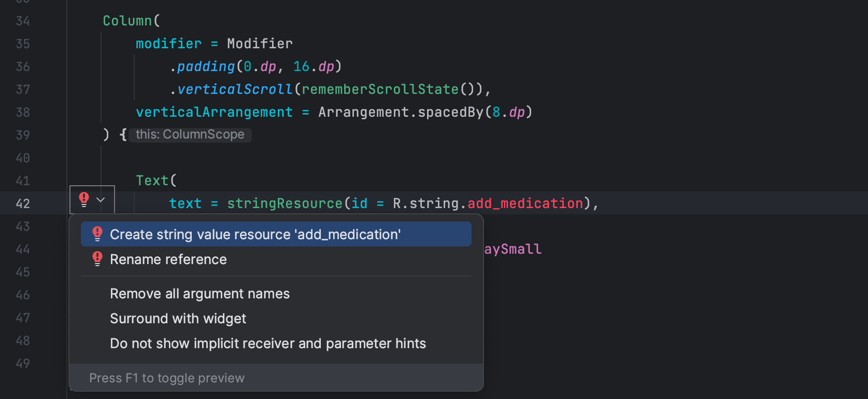868x399 pixels.
Task: Click Column composable name on line 34
Action: pyautogui.click(x=127, y=21)
